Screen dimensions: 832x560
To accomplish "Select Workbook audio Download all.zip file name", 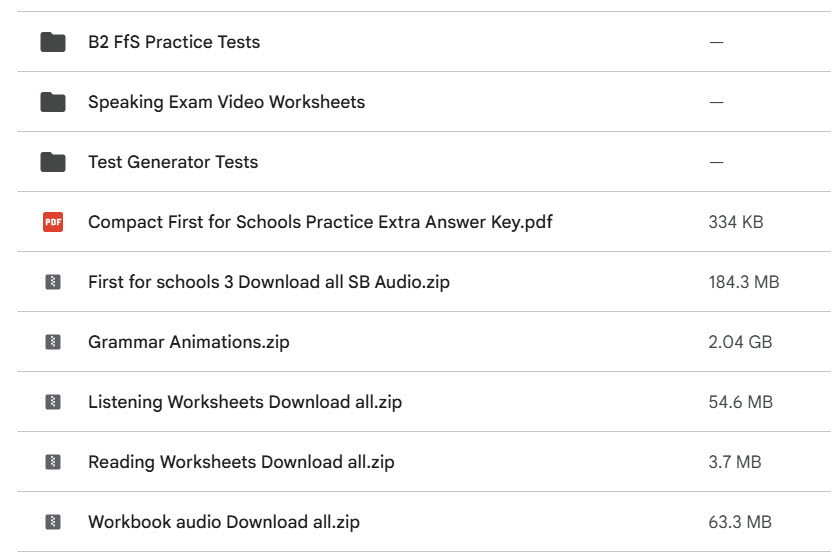I will pos(224,522).
